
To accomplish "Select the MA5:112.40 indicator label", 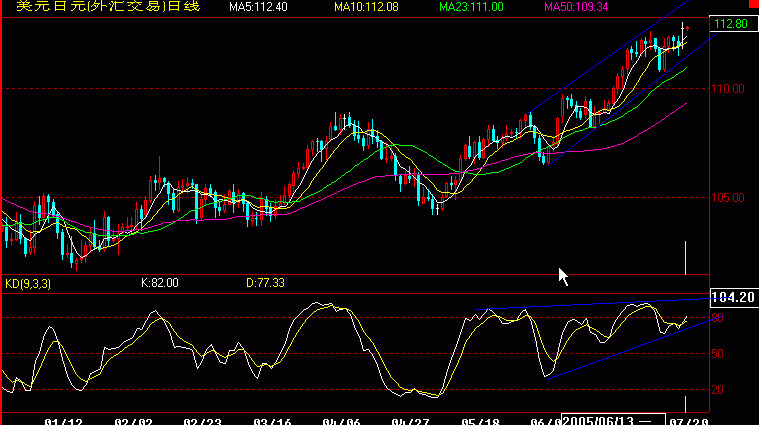I will [258, 7].
